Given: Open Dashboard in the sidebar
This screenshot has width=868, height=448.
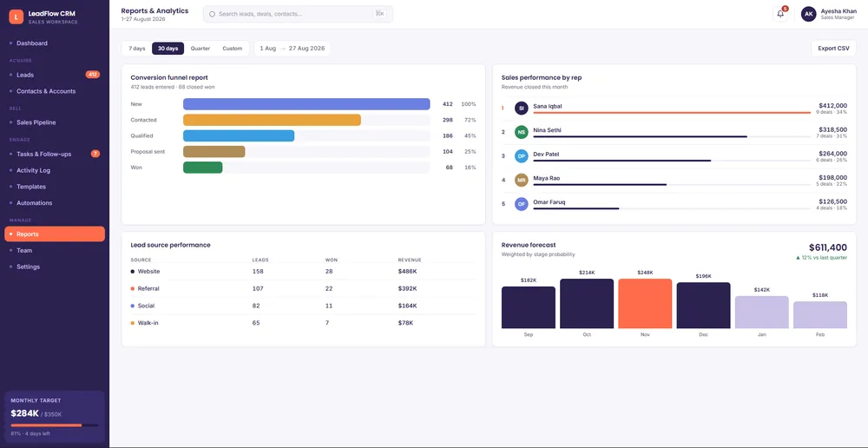Looking at the screenshot, I should [54, 43].
